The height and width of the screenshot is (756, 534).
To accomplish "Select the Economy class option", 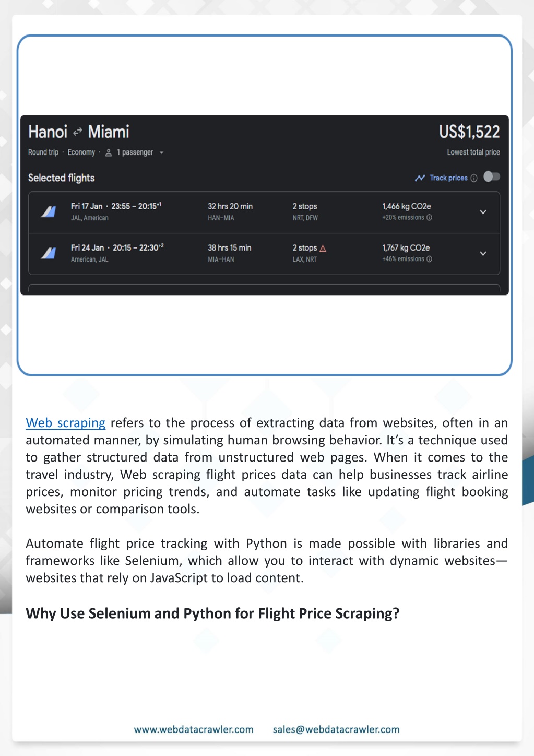I will click(x=81, y=152).
